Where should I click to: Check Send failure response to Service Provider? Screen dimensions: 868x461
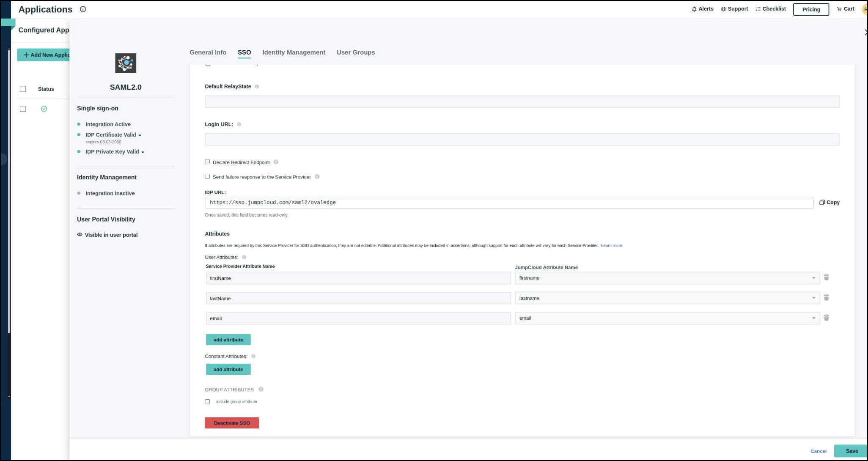point(207,176)
